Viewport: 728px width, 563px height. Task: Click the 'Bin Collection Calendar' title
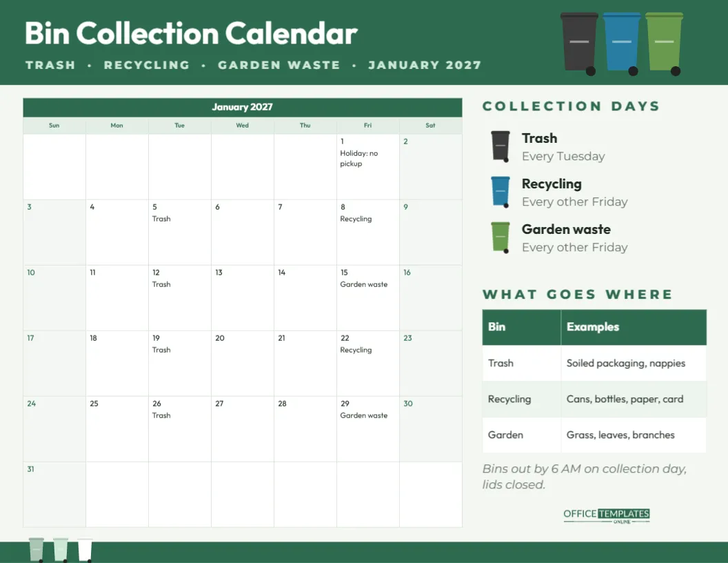pyautogui.click(x=191, y=33)
